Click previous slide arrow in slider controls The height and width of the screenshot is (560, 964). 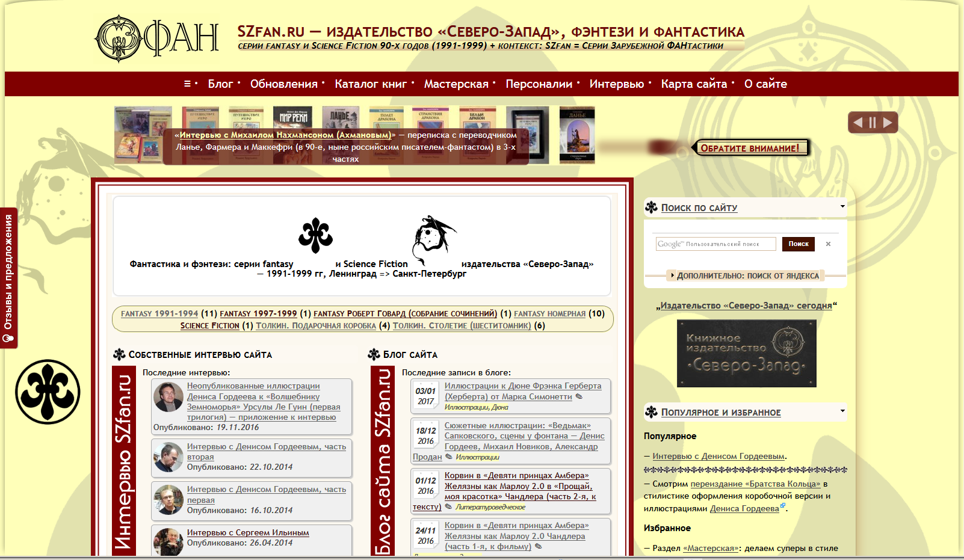coord(857,123)
